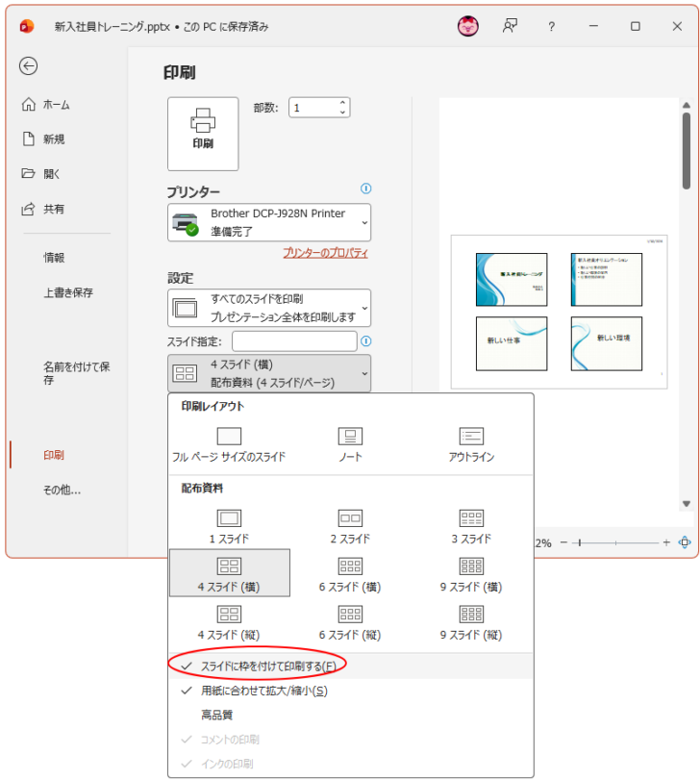Click the プリンターのプロパティ link
Screen dimensions: 700x780
pos(326,253)
